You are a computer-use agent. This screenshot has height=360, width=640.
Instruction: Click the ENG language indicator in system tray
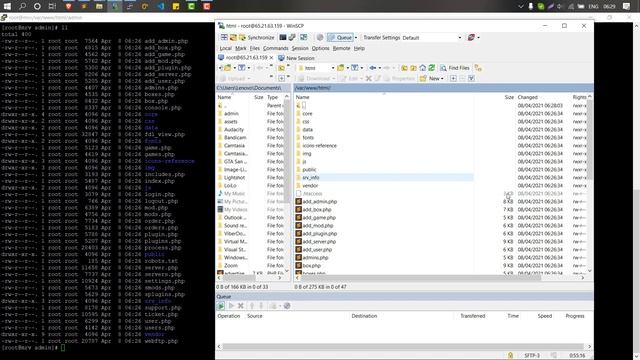(593, 6)
